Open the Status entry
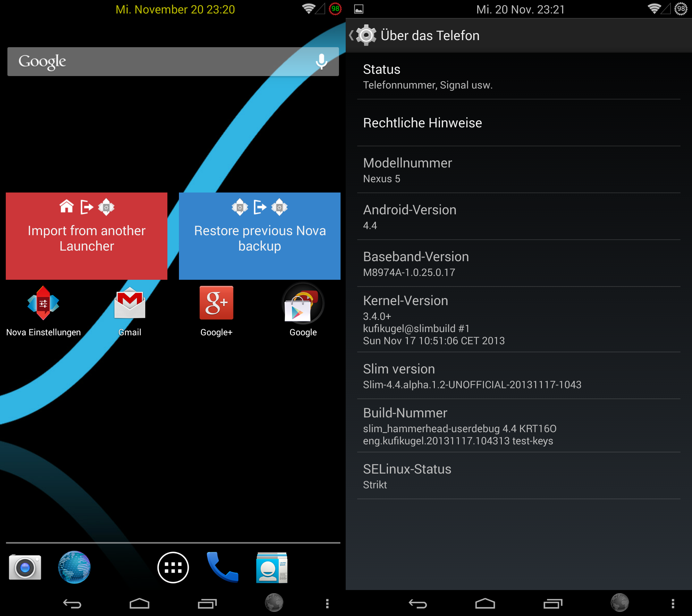 [519, 76]
